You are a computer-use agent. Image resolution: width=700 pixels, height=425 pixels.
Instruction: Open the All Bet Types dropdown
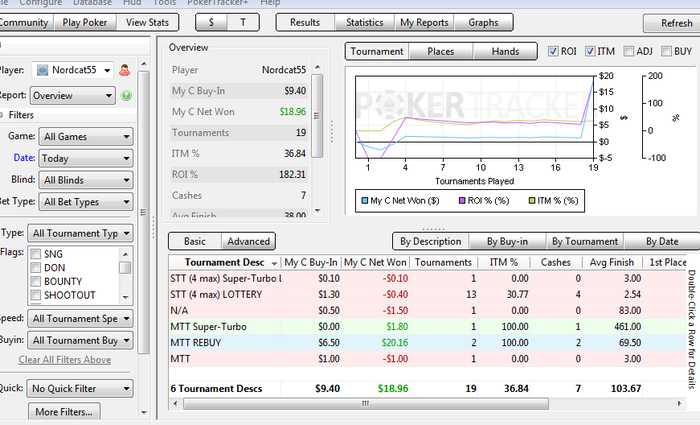coord(86,202)
